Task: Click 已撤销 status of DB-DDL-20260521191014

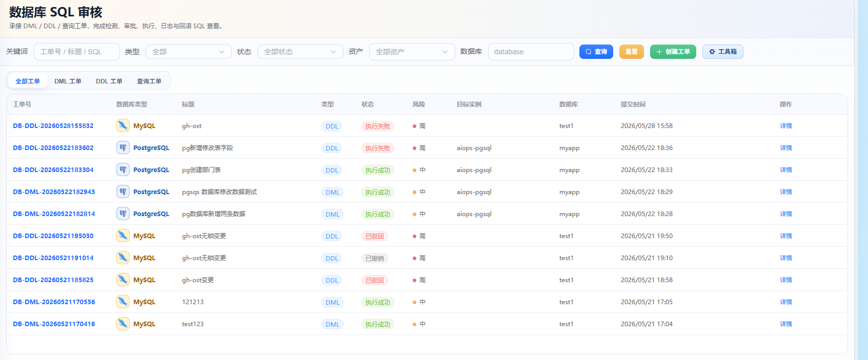Action: point(375,258)
